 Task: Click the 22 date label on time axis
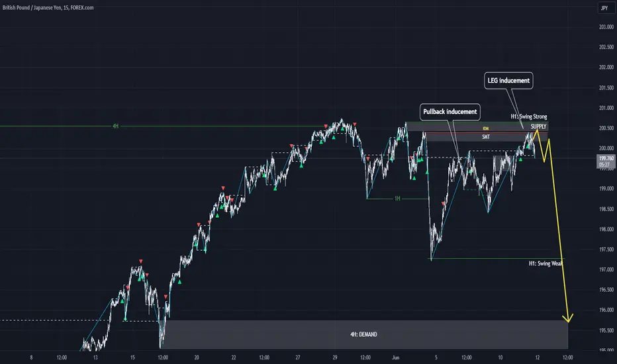(234, 357)
